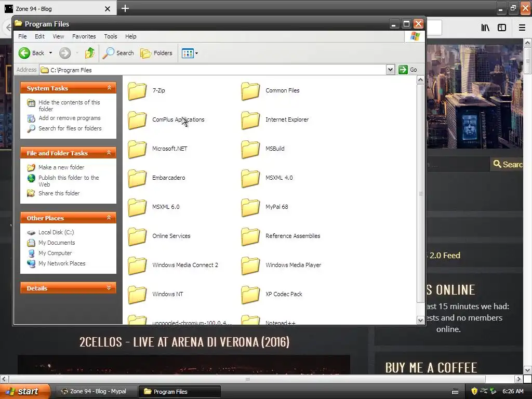Click Share this folder link
Screen dimensions: 532x399
[x=59, y=193]
